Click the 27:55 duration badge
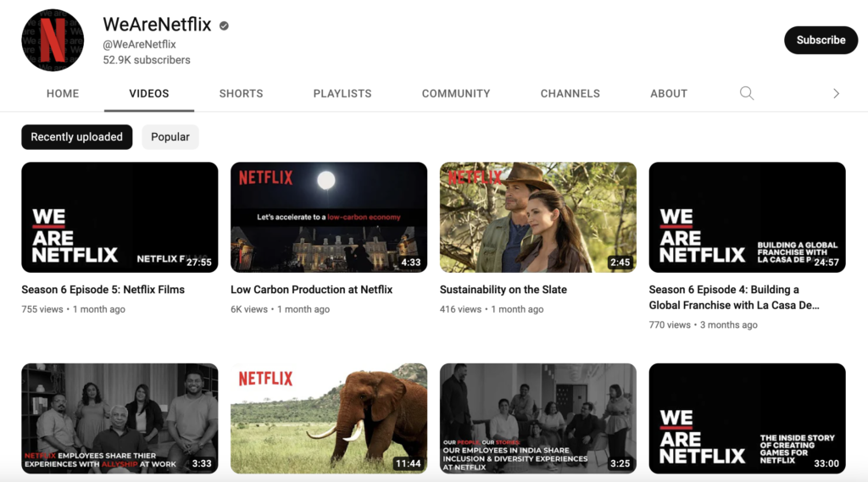 [198, 263]
